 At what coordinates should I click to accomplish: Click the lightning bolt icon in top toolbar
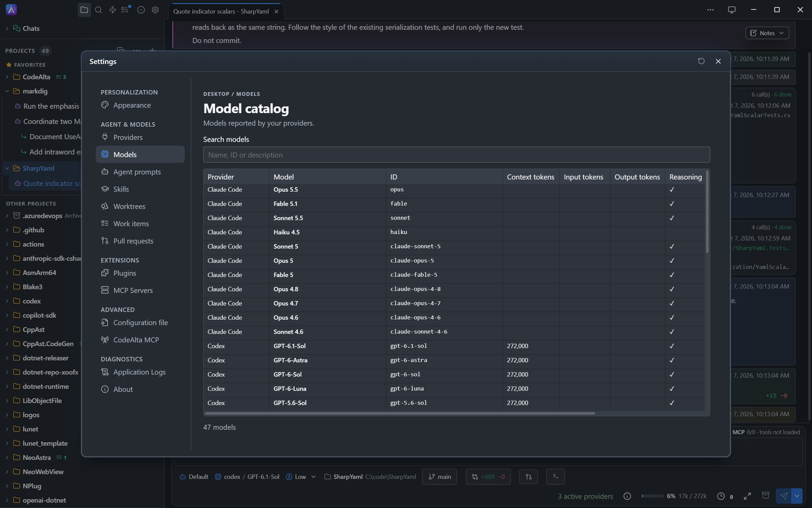coord(113,10)
